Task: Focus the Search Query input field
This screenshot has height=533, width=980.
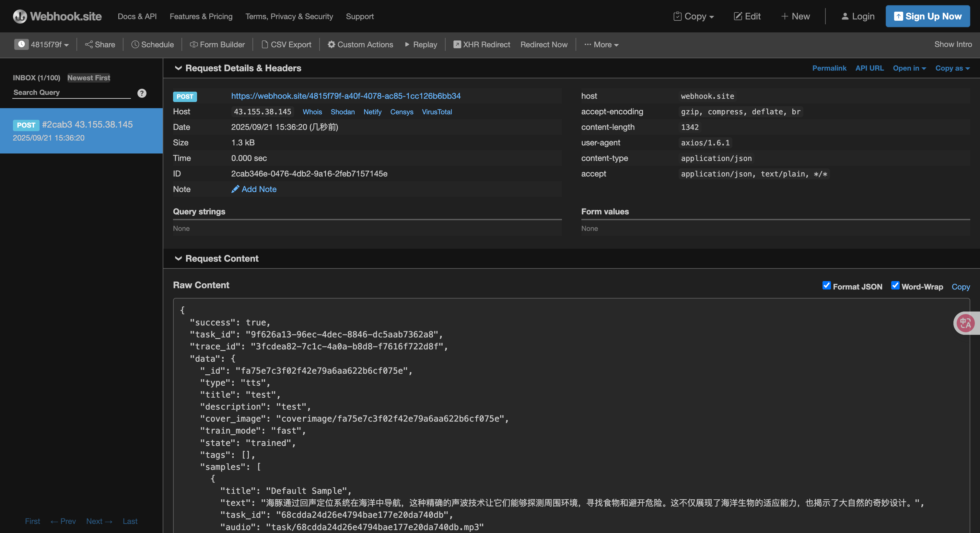Action: coord(72,92)
